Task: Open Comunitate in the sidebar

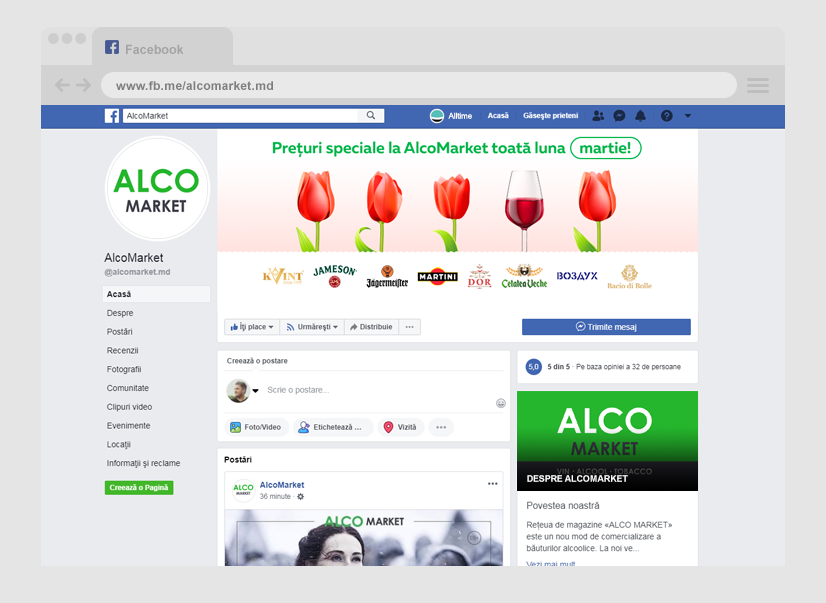Action: point(128,389)
